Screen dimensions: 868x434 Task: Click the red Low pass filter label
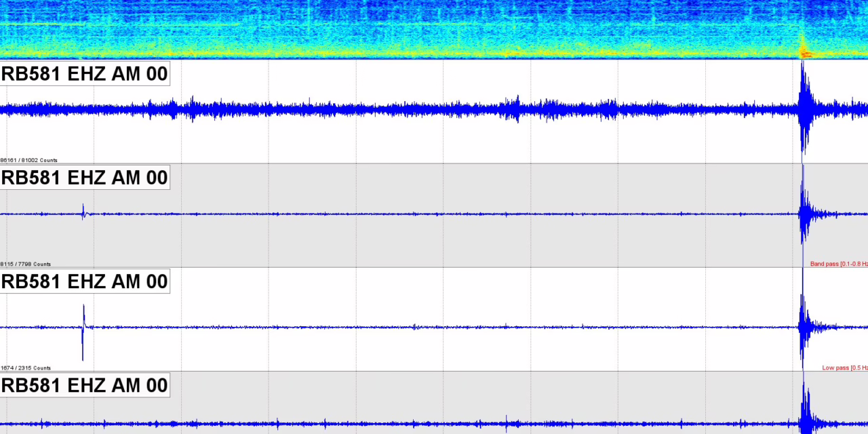click(844, 368)
